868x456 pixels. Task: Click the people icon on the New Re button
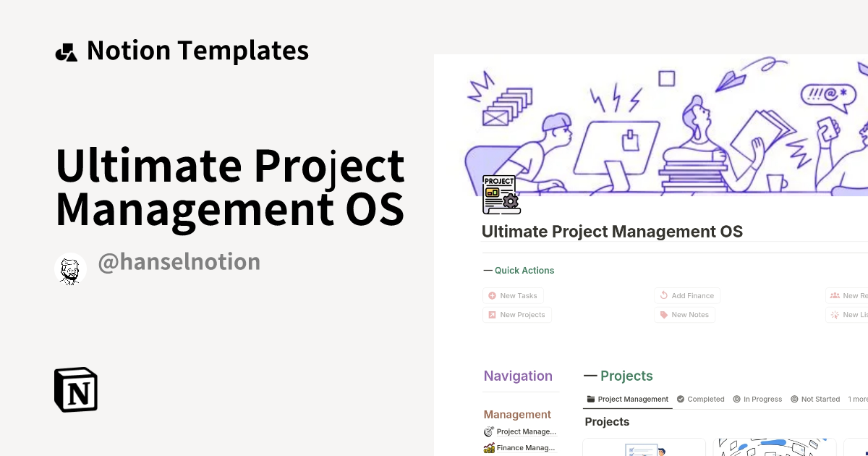(835, 295)
